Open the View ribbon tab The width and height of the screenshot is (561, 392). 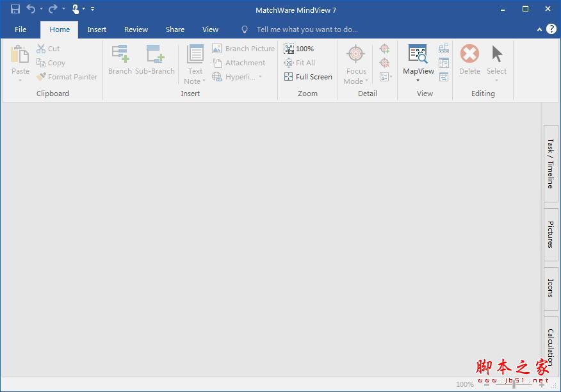(x=210, y=29)
